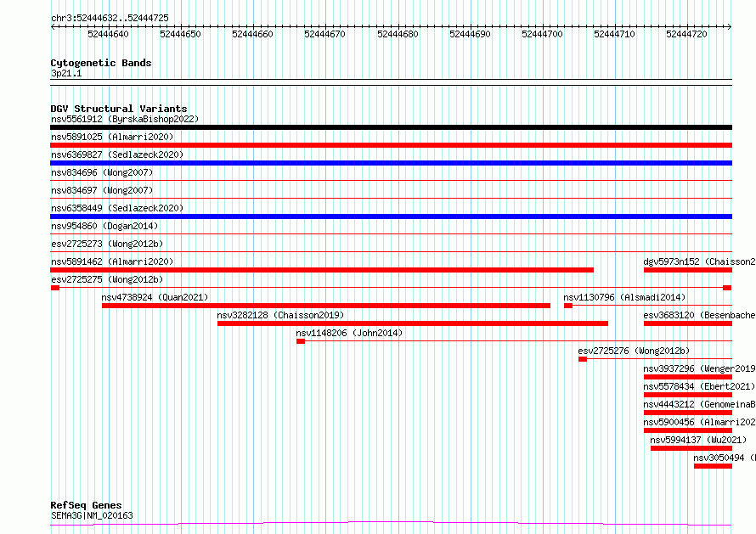Viewport: 756px width, 534px height.
Task: Click nsv834696 (Wong2007) label
Action: pos(102,172)
